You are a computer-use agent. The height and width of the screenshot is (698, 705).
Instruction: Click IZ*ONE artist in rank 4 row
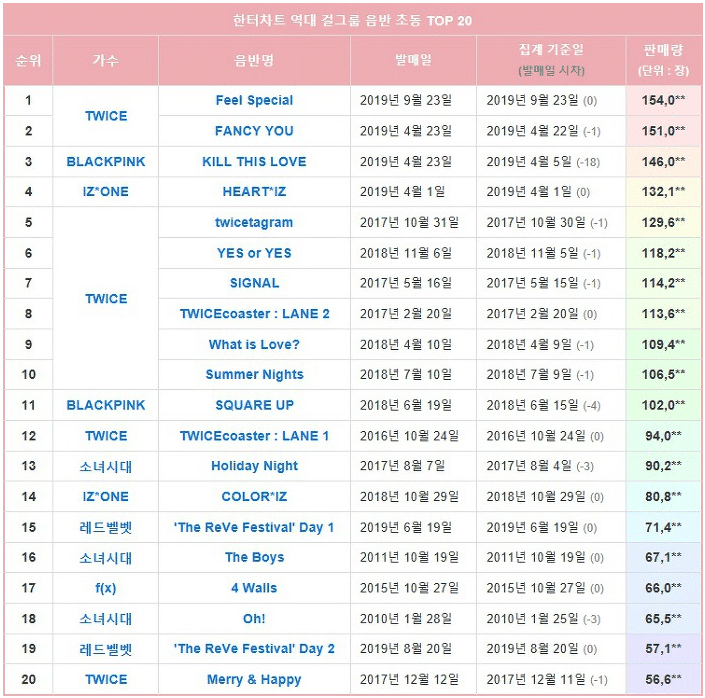click(106, 192)
